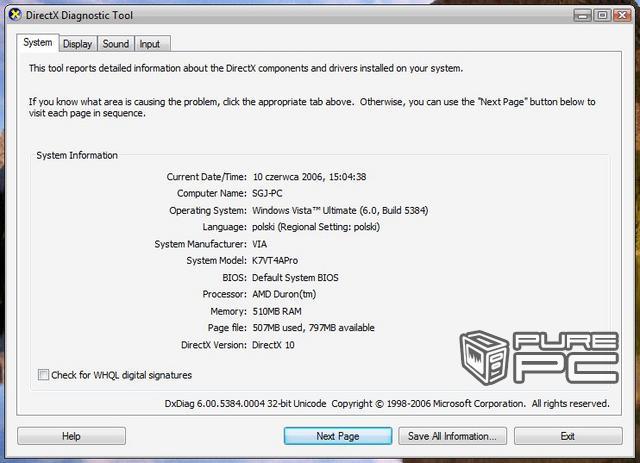Select 'Windows Vista Ultimate (6.0, Build 5384)' text
Screen dimensions: 640x463
(x=340, y=210)
